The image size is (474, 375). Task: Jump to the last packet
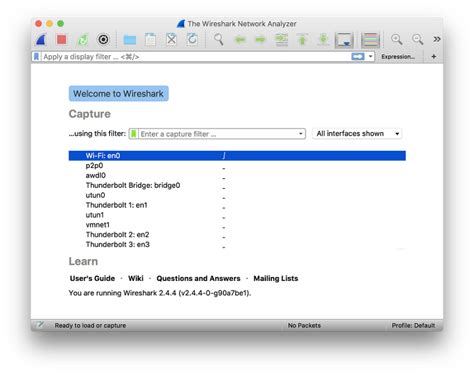(323, 40)
